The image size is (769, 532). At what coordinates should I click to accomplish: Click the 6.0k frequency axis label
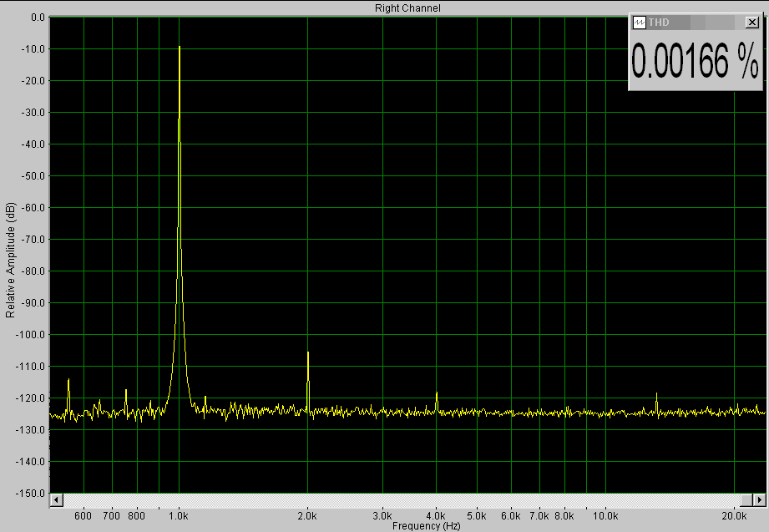pyautogui.click(x=510, y=516)
